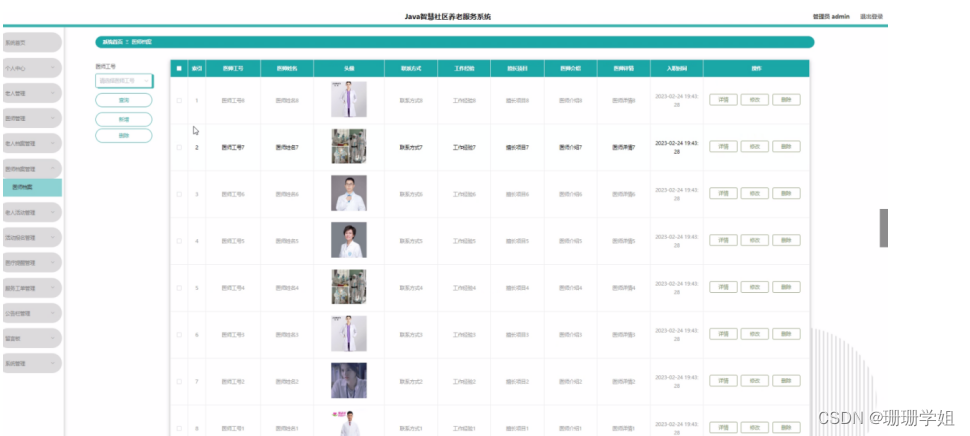This screenshot has width=970, height=436.
Task: Click the 医师工号 column header
Action: tap(233, 69)
